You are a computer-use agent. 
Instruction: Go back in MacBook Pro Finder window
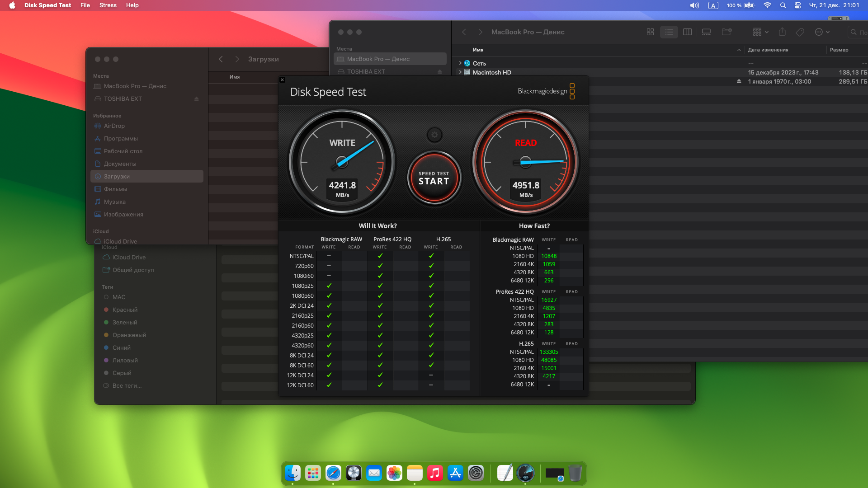point(464,32)
